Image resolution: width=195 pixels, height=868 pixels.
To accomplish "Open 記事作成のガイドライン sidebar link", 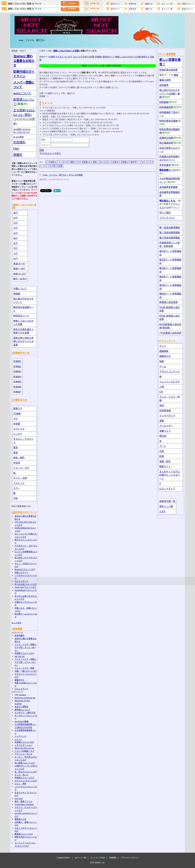I will coord(24,74).
